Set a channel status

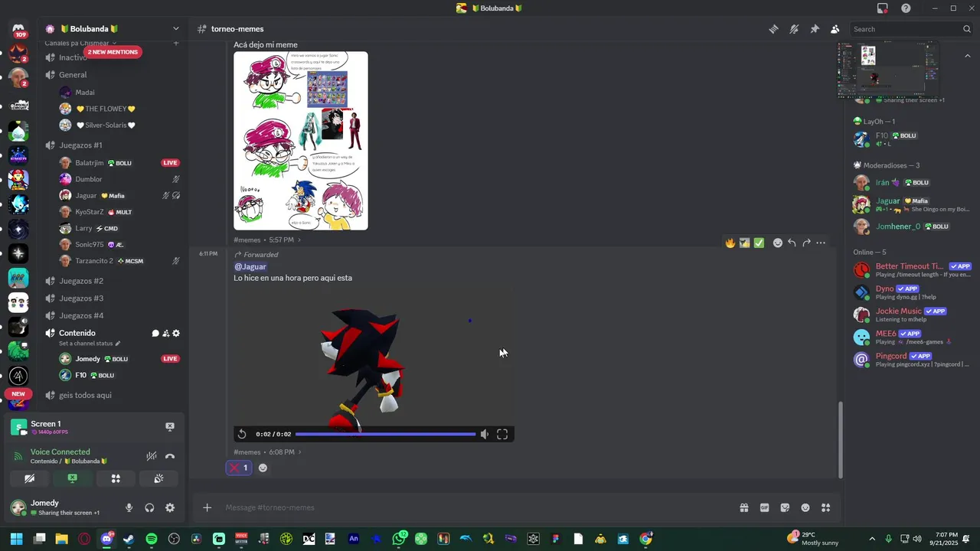pyautogui.click(x=90, y=344)
